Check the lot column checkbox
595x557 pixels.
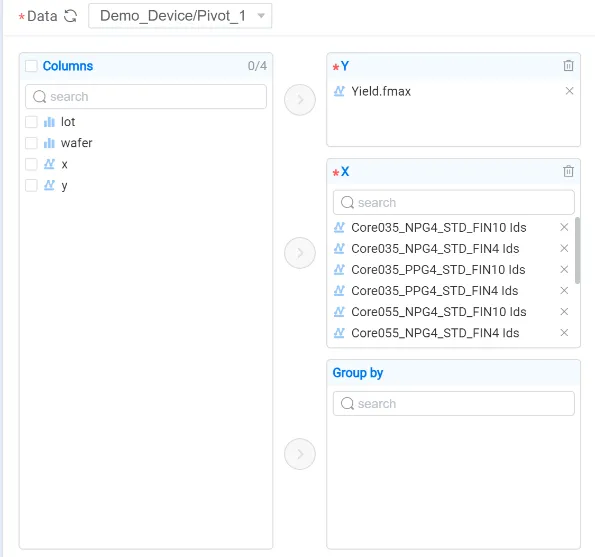point(31,122)
